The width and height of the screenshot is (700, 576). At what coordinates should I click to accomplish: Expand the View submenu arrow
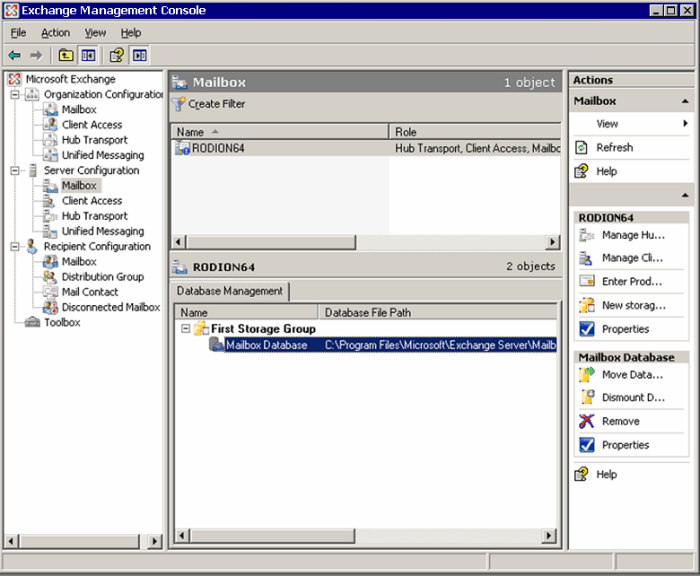coord(685,124)
